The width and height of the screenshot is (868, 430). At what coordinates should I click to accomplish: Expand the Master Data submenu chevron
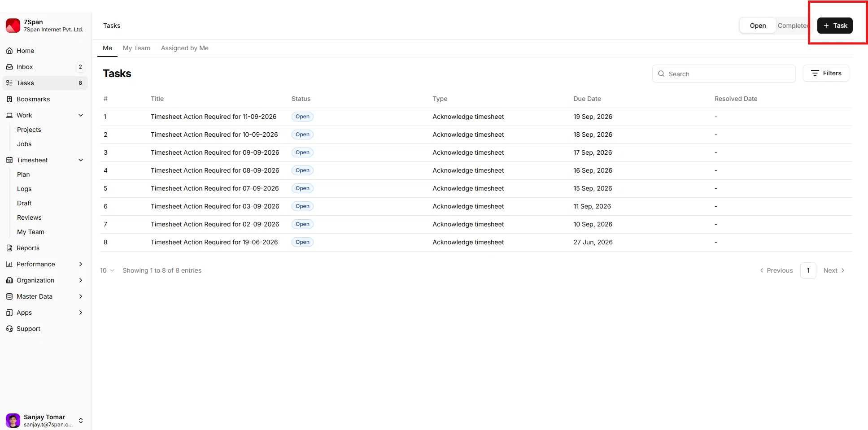(81, 296)
